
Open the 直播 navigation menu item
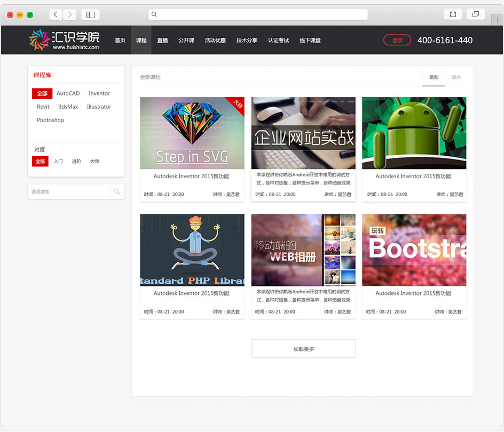(x=162, y=41)
